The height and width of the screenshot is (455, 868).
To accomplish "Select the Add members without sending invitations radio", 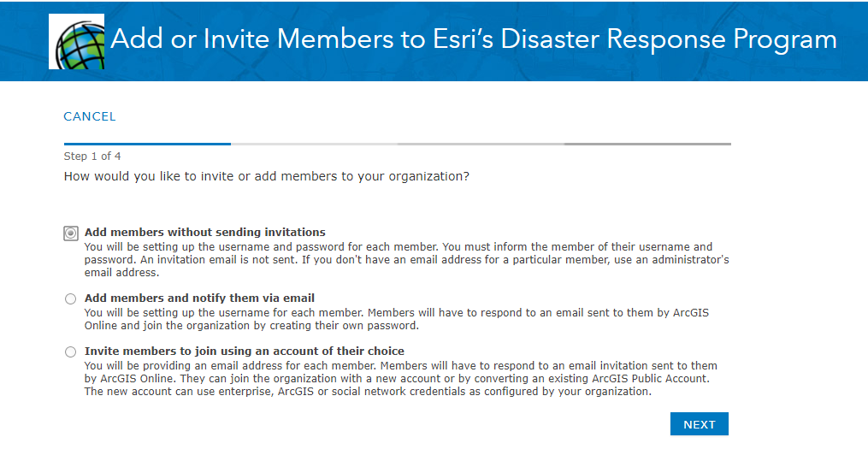I will click(70, 233).
